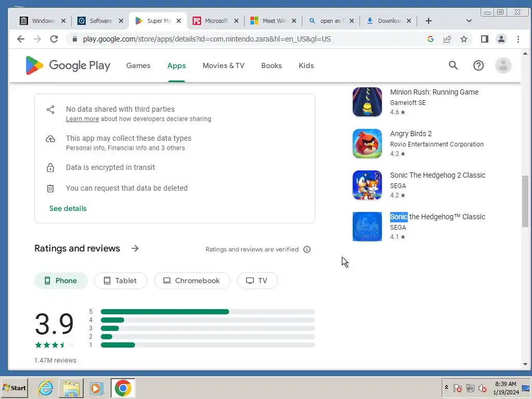Viewport: 532px width, 399px height.
Task: Click the clock showing 8:39 AM
Action: click(506, 384)
